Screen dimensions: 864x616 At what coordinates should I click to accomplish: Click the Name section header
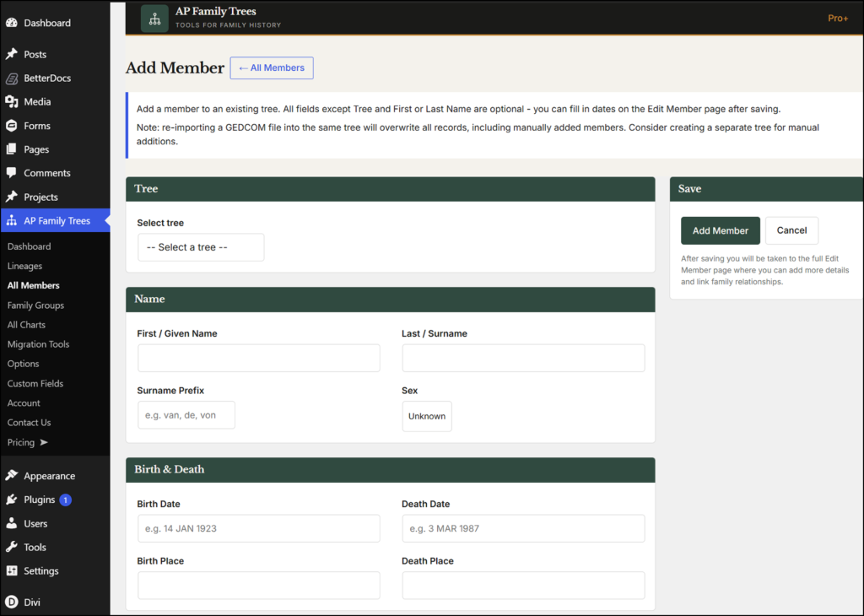(390, 300)
